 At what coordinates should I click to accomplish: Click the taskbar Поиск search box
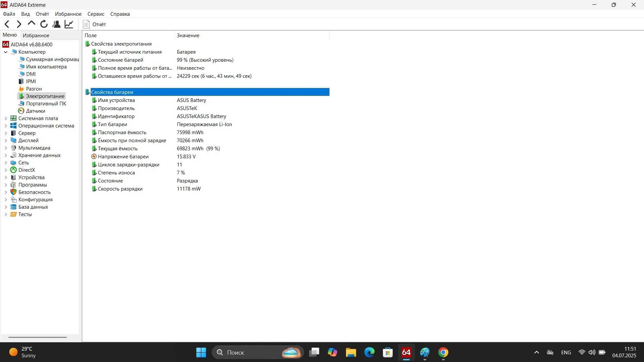pyautogui.click(x=258, y=352)
